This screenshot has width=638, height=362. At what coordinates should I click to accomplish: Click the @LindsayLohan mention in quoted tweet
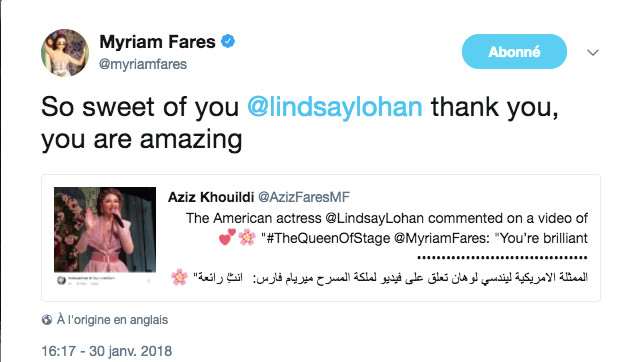point(374,218)
